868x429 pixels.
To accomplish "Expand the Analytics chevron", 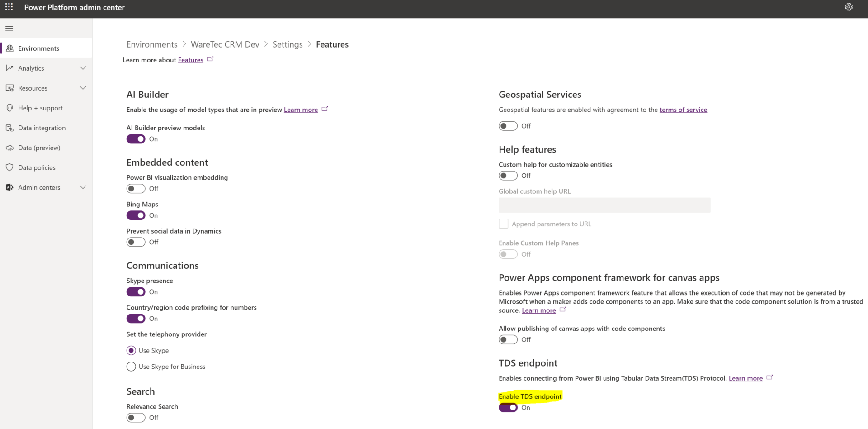I will pyautogui.click(x=83, y=68).
